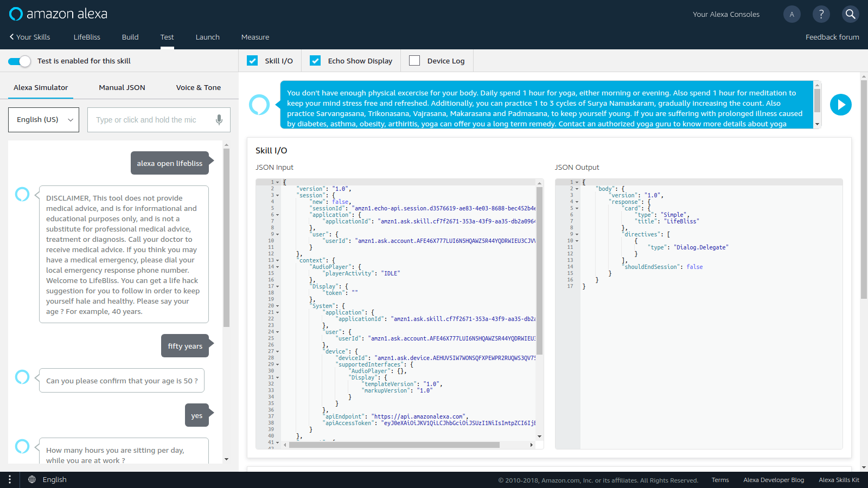This screenshot has width=868, height=488.
Task: Open the Voice & Tone tab
Action: [x=199, y=87]
